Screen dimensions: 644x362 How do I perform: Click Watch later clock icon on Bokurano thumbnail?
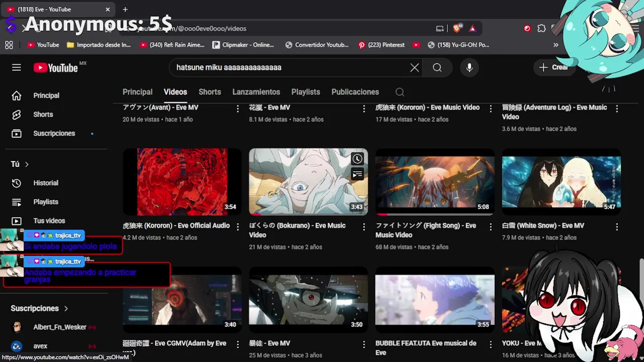[x=357, y=159]
